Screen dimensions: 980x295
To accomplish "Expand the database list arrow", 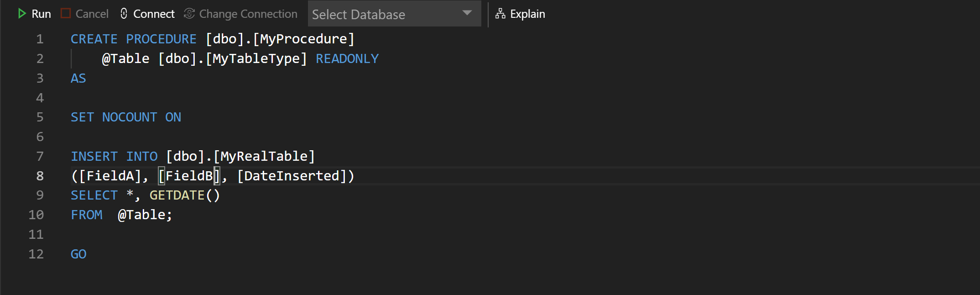I will [467, 13].
